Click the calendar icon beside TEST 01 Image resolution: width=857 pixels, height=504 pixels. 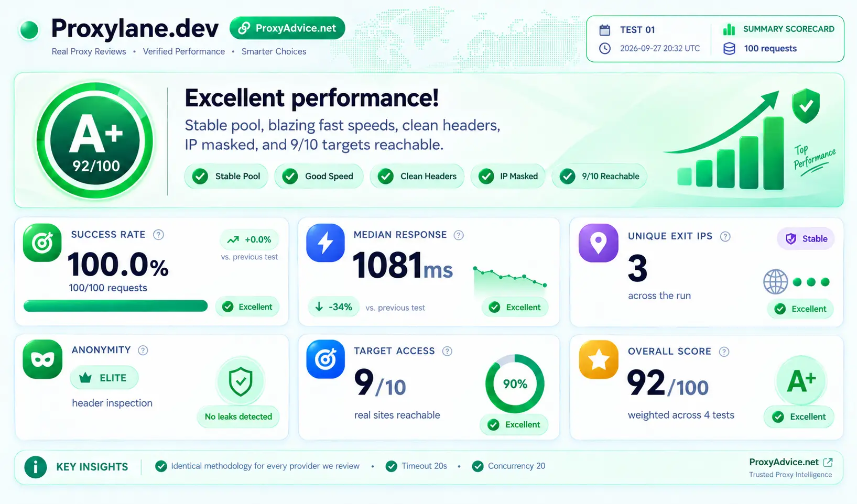pos(605,30)
